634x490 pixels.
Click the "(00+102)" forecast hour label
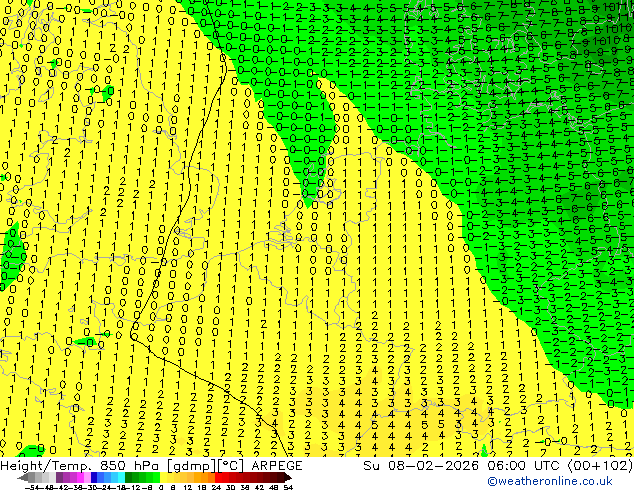click(600, 466)
